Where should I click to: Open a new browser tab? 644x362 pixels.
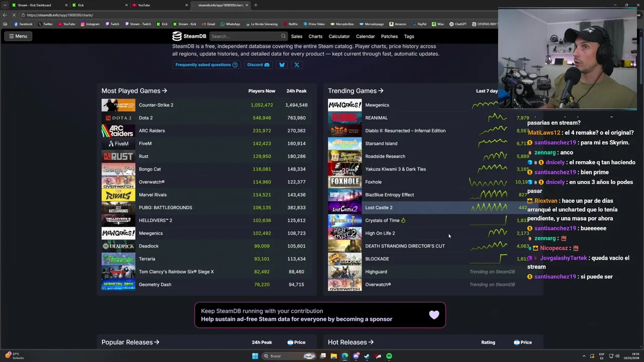[x=256, y=5]
